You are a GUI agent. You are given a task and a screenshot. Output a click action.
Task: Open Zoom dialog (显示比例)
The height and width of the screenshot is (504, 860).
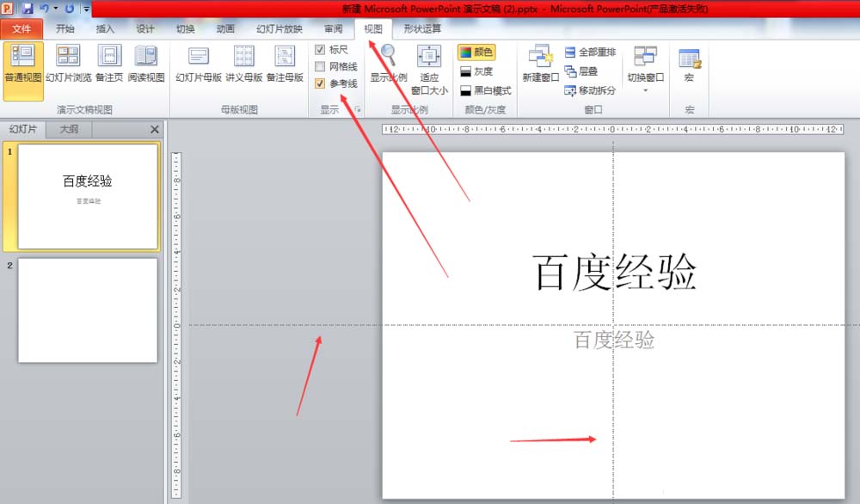click(x=389, y=65)
